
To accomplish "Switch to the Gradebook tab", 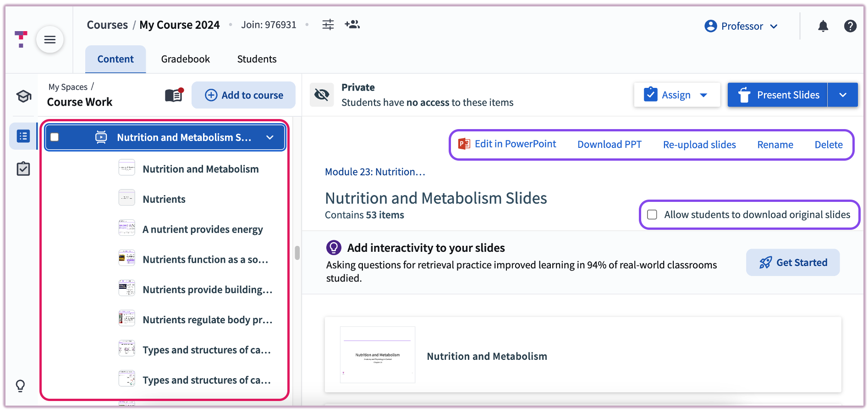I will [x=185, y=59].
